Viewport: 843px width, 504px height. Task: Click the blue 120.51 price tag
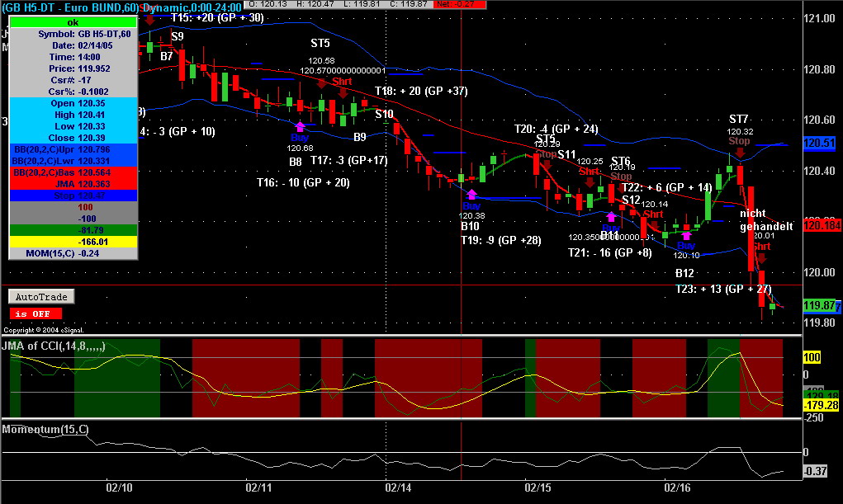[x=819, y=143]
